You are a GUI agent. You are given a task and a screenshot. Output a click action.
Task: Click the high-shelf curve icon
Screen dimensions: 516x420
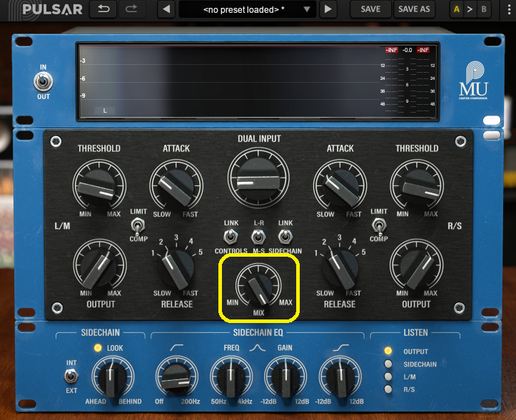click(x=341, y=347)
